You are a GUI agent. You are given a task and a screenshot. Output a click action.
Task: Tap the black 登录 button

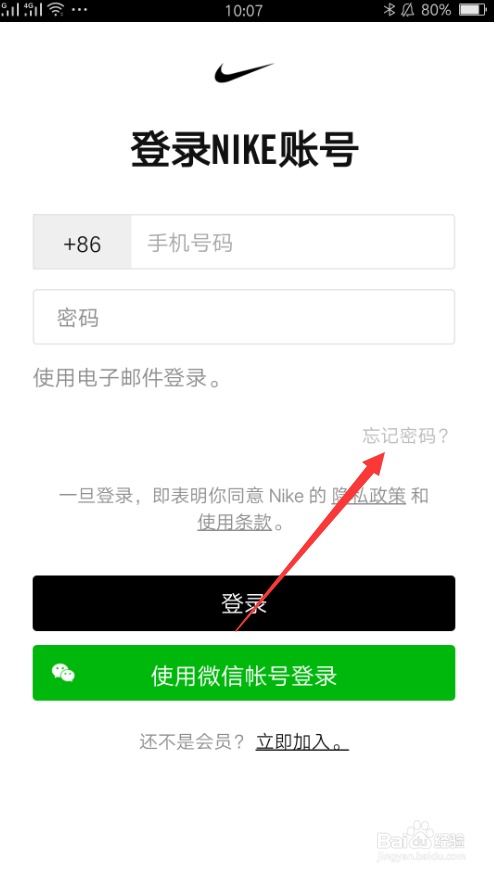[244, 603]
